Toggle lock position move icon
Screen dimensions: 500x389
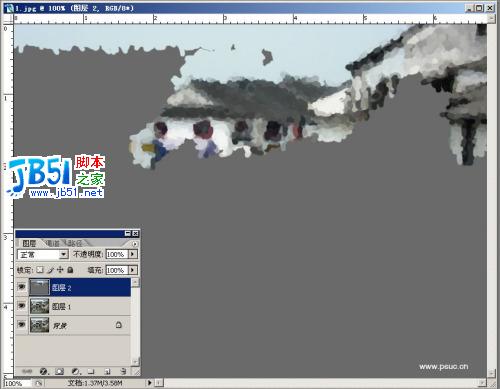[60, 270]
